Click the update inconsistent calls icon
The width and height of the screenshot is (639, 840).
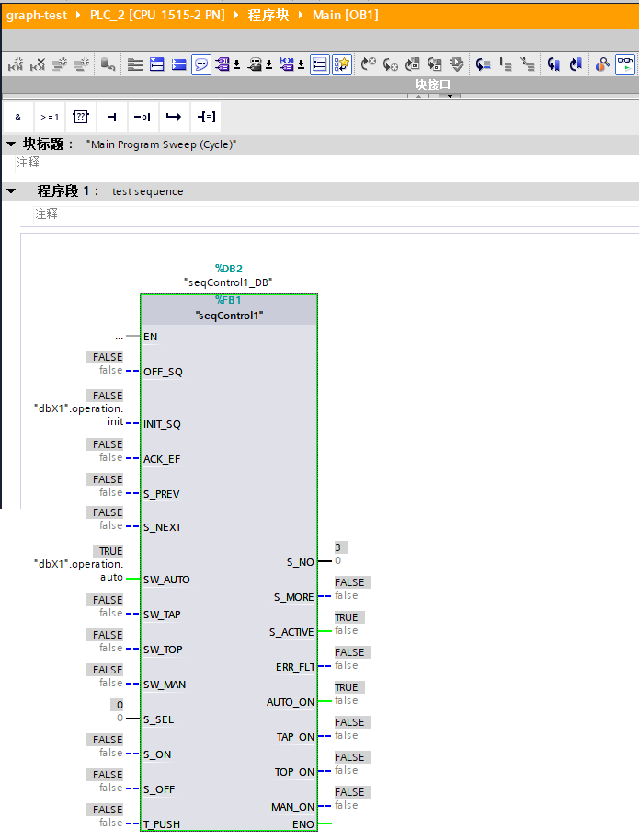[x=434, y=64]
